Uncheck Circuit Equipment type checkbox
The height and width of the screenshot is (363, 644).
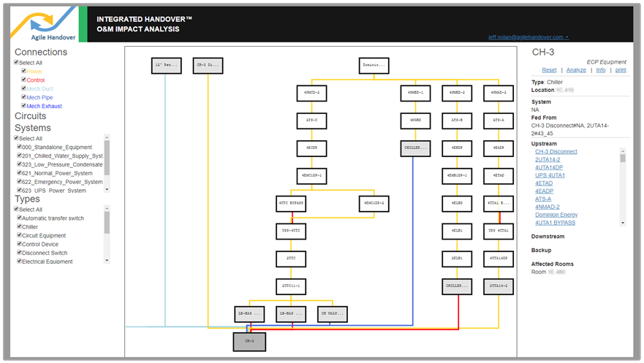click(x=19, y=234)
